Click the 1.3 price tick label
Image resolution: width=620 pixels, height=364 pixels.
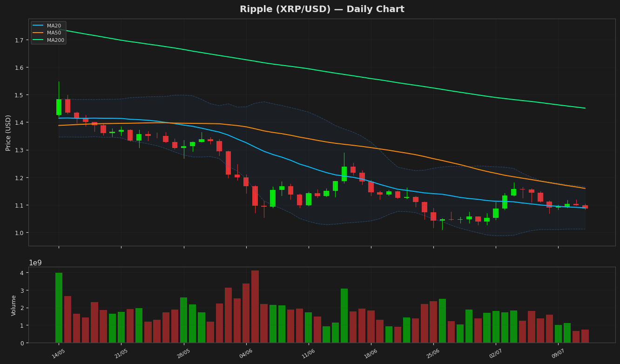[x=19, y=150]
